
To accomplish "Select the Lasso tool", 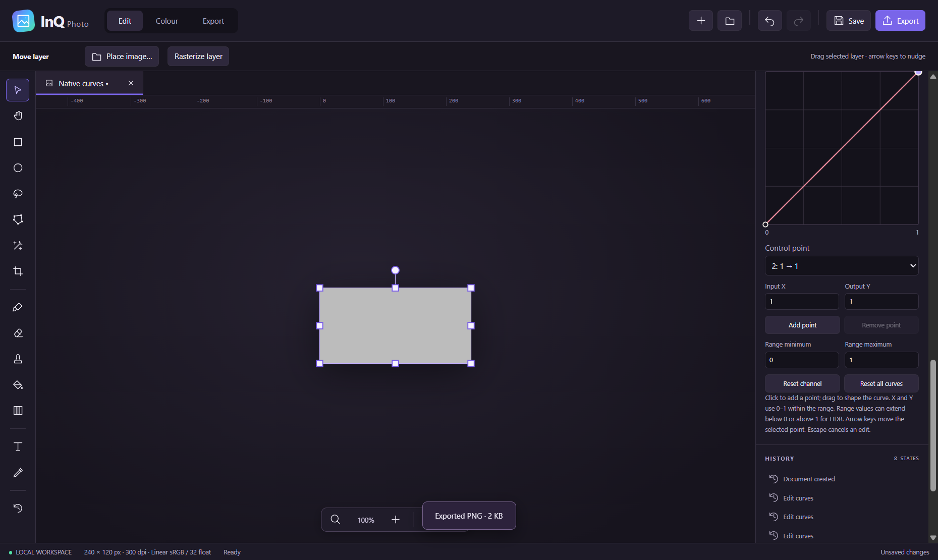I will pos(18,194).
